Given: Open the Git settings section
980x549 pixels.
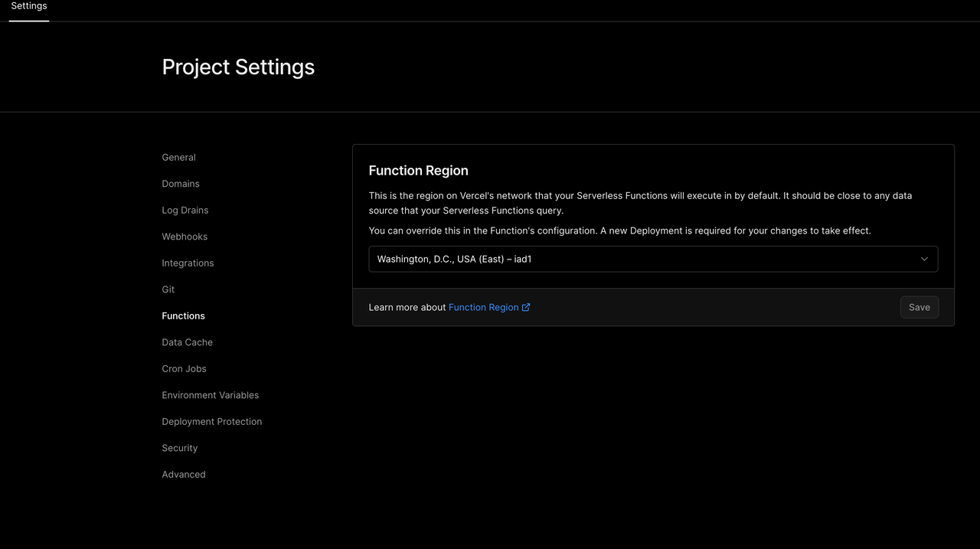Looking at the screenshot, I should tap(168, 289).
